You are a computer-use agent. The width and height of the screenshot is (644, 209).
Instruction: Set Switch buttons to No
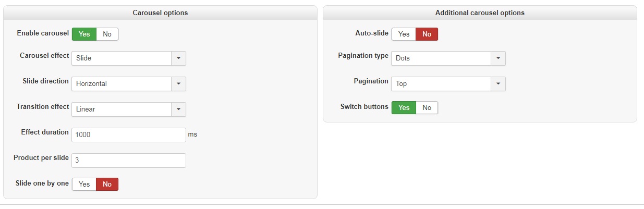pos(427,108)
